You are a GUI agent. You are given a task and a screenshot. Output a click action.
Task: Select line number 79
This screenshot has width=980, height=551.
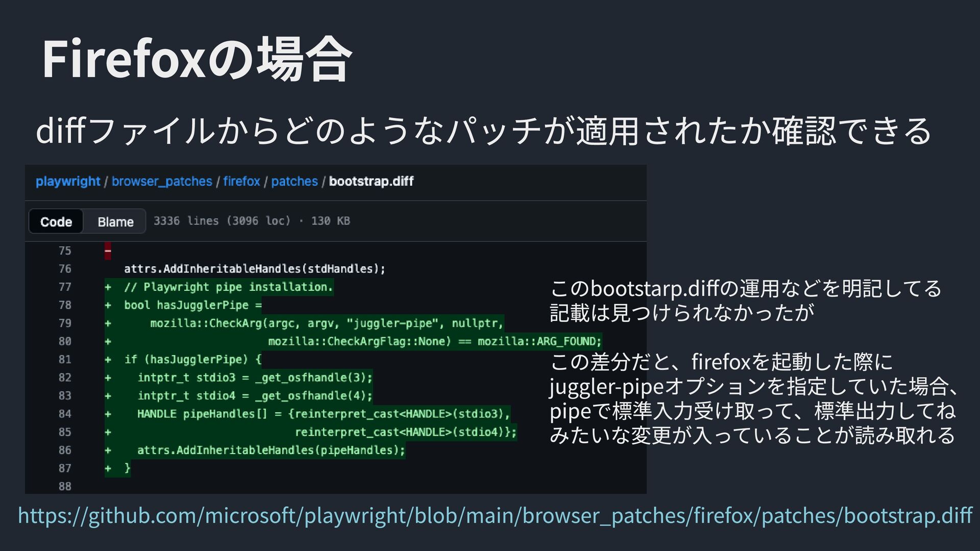(x=65, y=323)
